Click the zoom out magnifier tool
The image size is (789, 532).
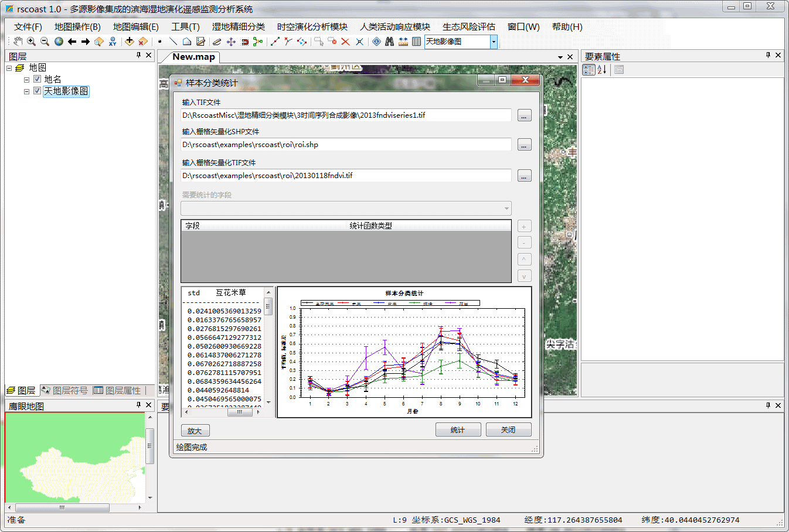coord(45,42)
